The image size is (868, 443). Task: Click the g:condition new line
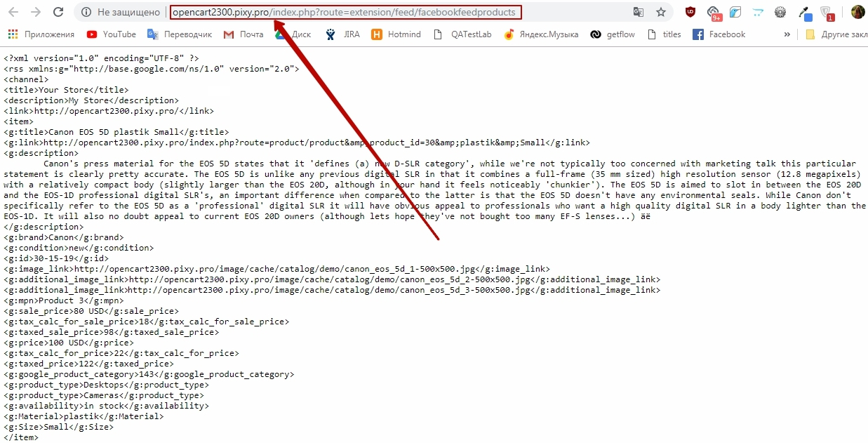click(x=79, y=249)
